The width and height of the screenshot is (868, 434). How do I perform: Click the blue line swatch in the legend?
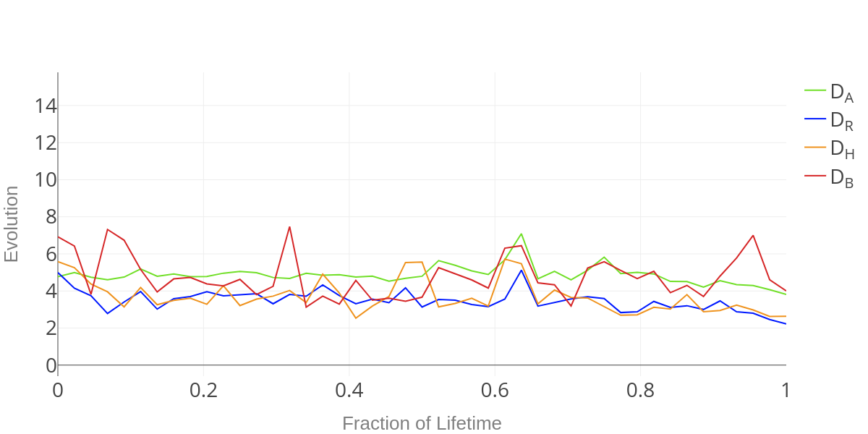(x=815, y=119)
